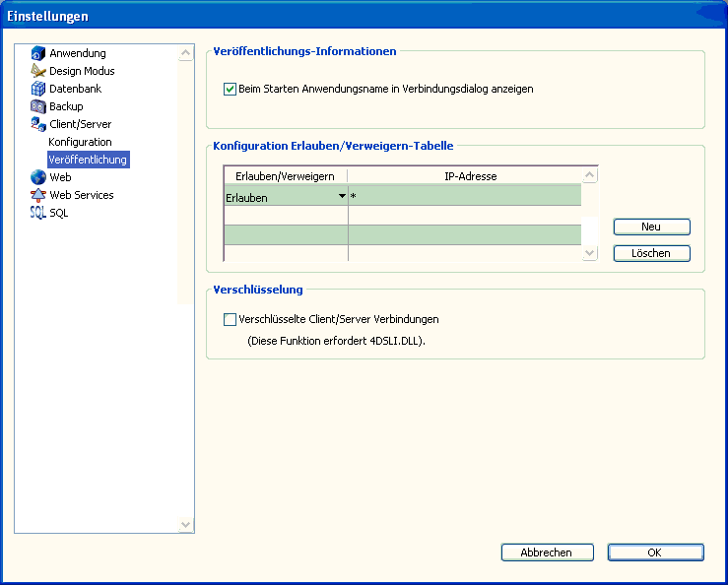Select the Datenbank icon

[38, 89]
